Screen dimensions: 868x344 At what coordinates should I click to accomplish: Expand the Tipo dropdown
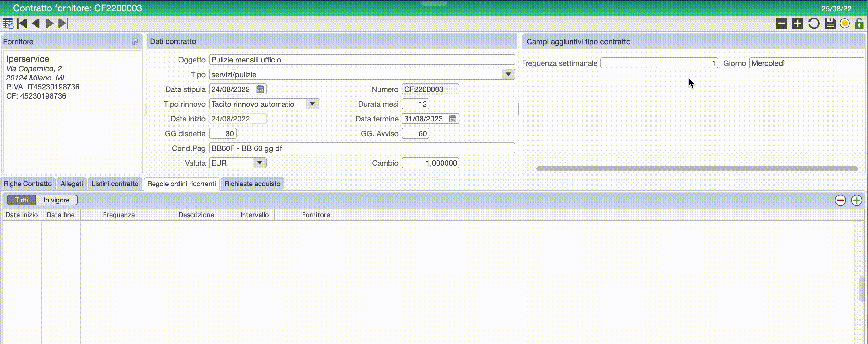click(508, 74)
